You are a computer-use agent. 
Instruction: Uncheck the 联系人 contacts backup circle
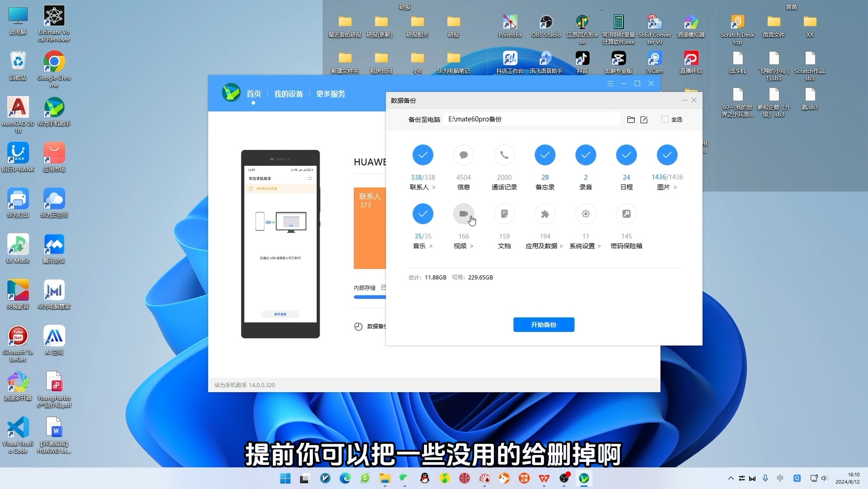[422, 155]
